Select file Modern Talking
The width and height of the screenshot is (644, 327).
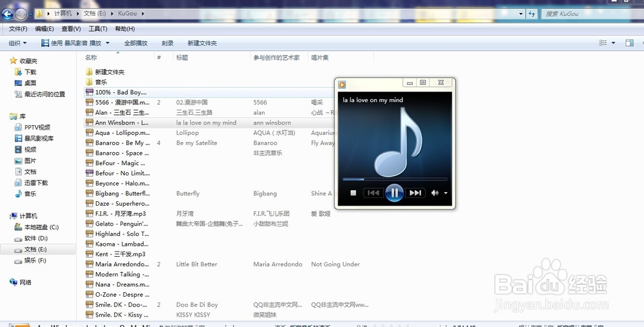(122, 274)
